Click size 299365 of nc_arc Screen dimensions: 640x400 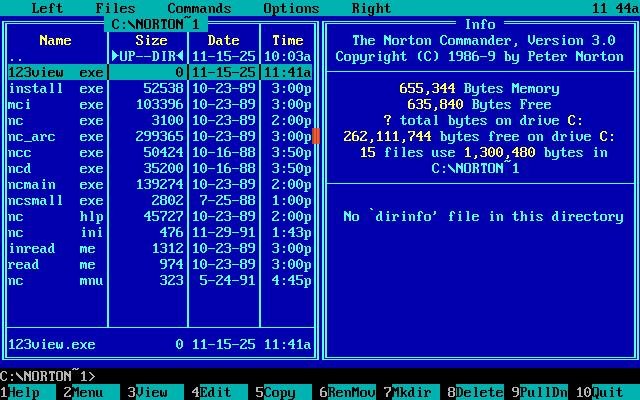(x=160, y=136)
